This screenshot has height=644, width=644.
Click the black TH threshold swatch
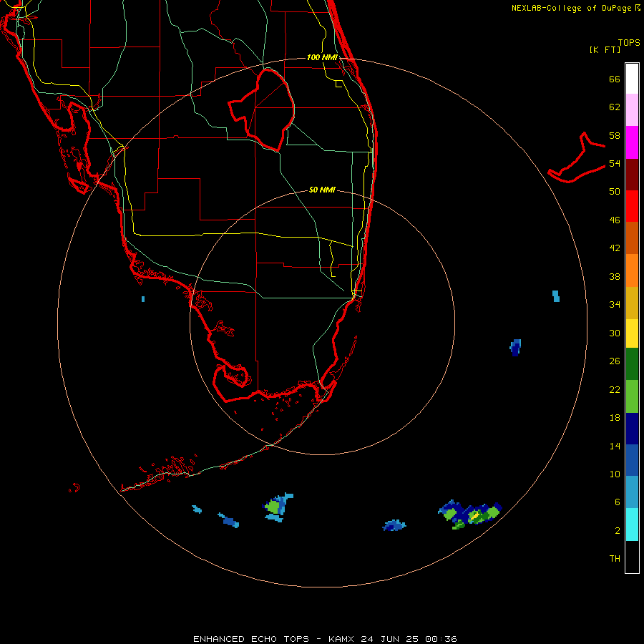tap(632, 557)
